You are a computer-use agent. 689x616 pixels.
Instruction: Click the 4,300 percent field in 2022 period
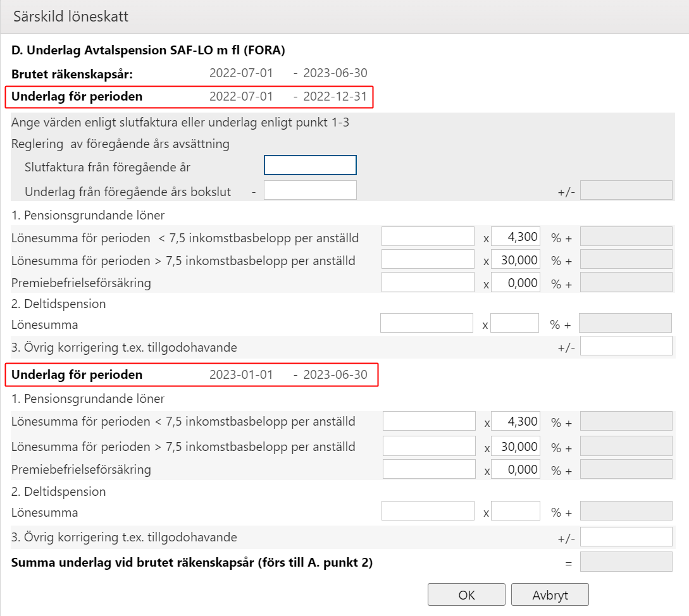[x=516, y=237]
